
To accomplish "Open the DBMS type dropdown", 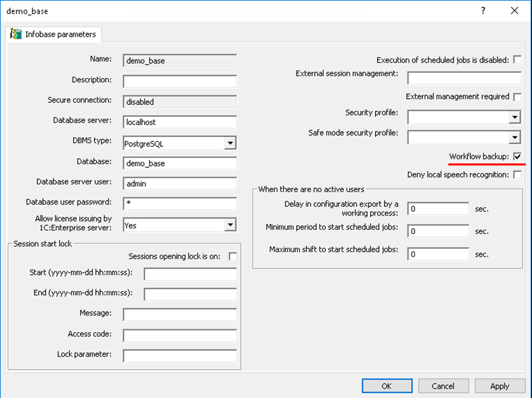I will (x=231, y=144).
